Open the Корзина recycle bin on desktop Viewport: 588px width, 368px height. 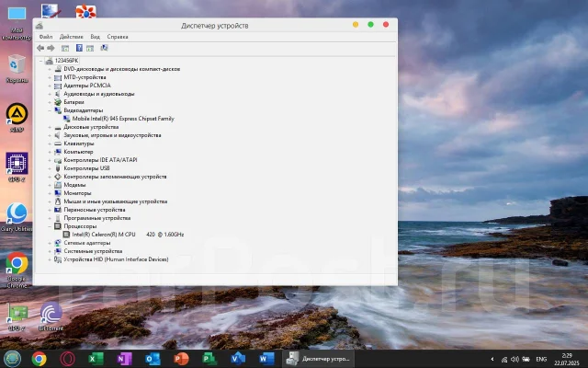[17, 68]
